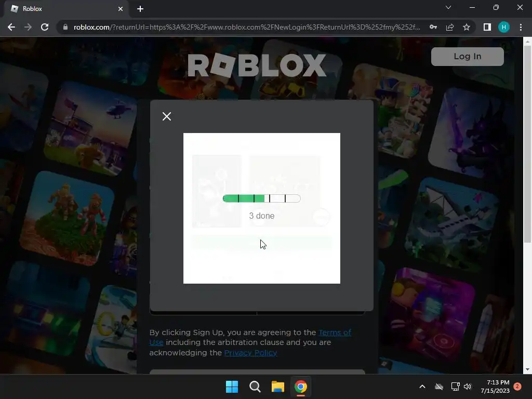Image resolution: width=532 pixels, height=399 pixels.
Task: Go back to the previous page
Action: [x=11, y=27]
